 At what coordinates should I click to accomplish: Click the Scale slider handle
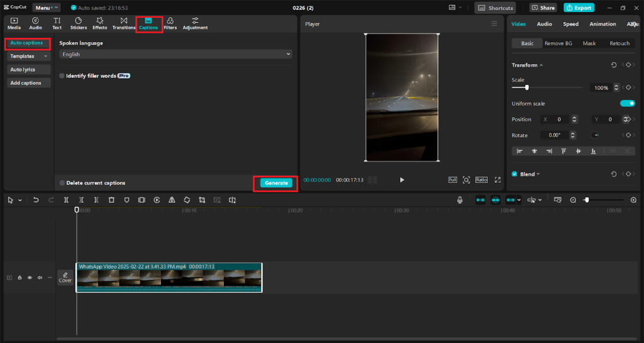(526, 88)
